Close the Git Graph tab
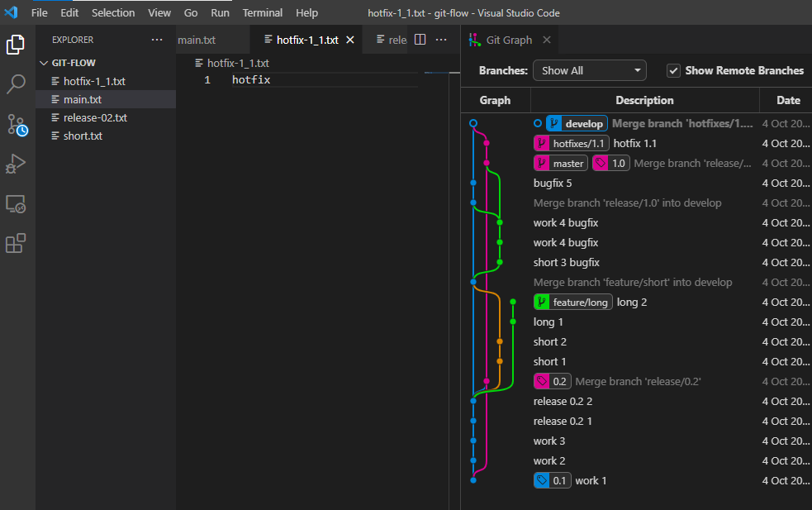 tap(547, 40)
